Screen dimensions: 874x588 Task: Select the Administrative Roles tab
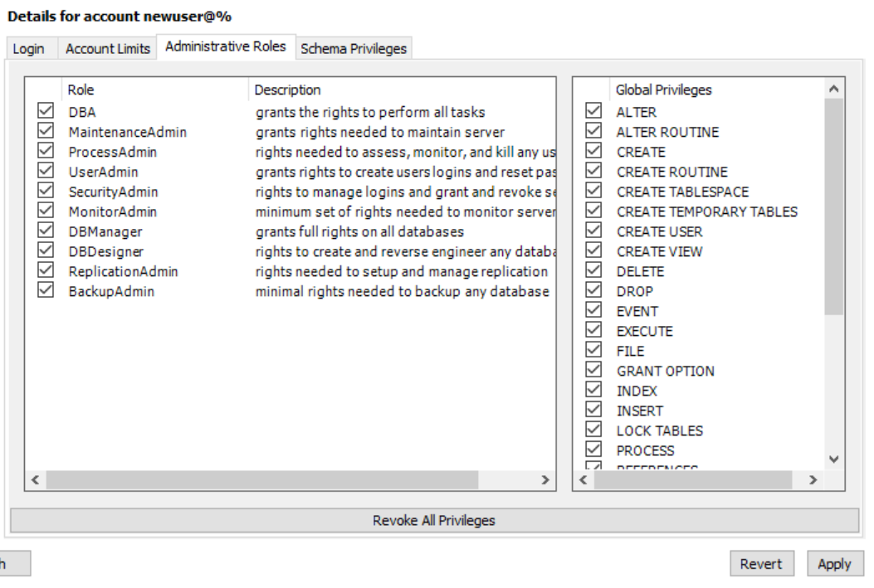click(x=226, y=46)
